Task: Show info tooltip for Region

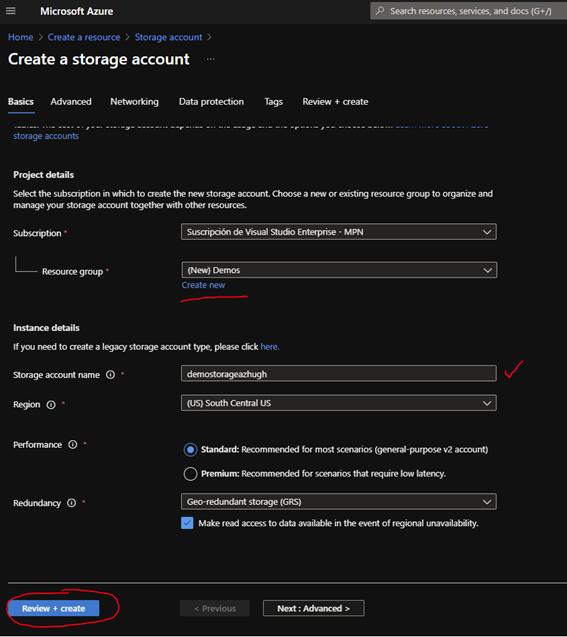Action: [x=51, y=405]
